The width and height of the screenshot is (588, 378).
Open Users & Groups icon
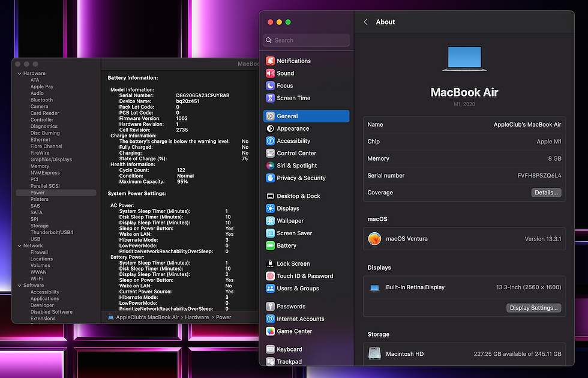pyautogui.click(x=270, y=289)
